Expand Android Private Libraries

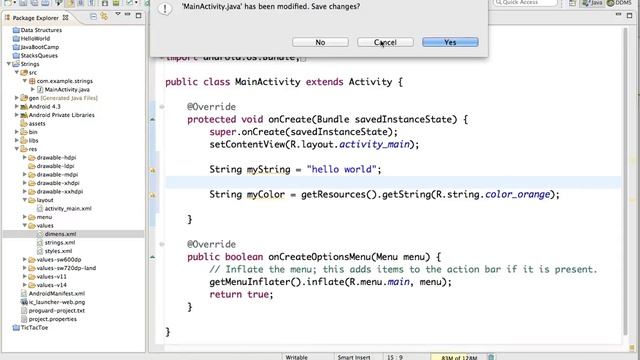(x=17, y=115)
